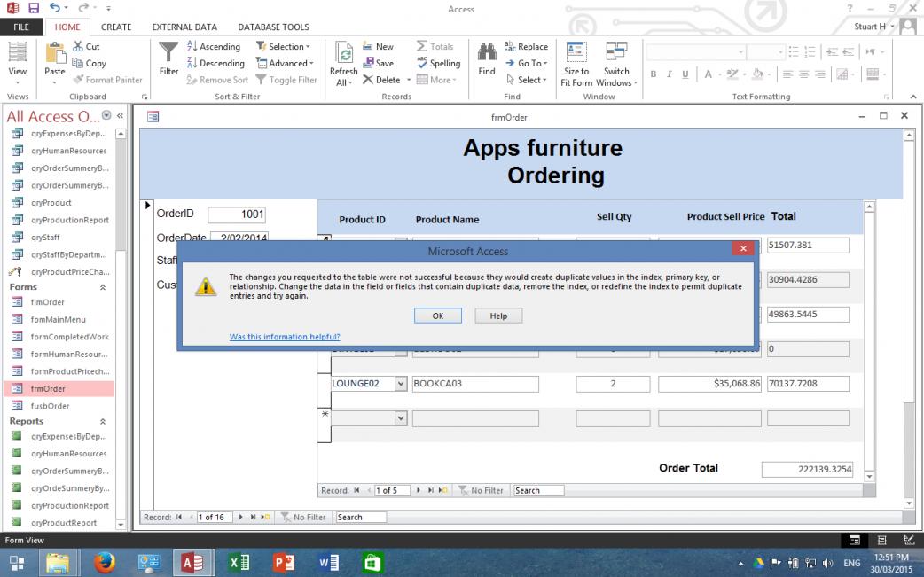Open File Explorer on the taskbar
This screenshot has height=577, width=924.
click(x=57, y=562)
